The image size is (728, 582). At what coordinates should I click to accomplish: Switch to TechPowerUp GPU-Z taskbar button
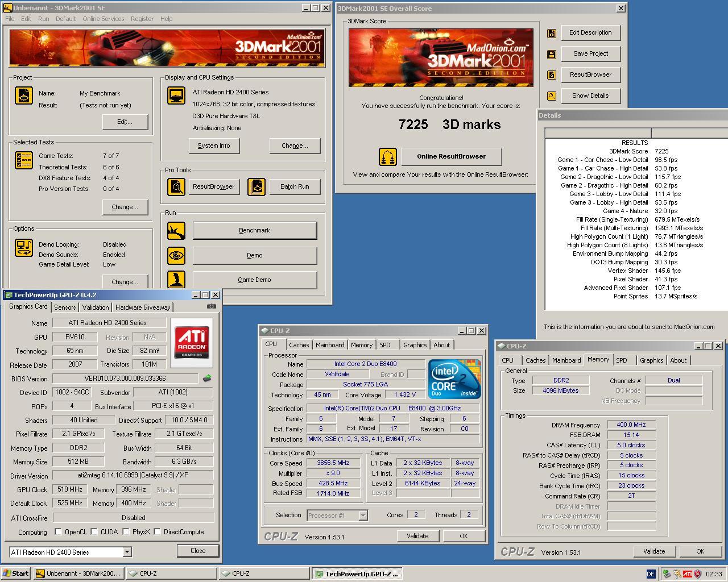click(x=357, y=573)
